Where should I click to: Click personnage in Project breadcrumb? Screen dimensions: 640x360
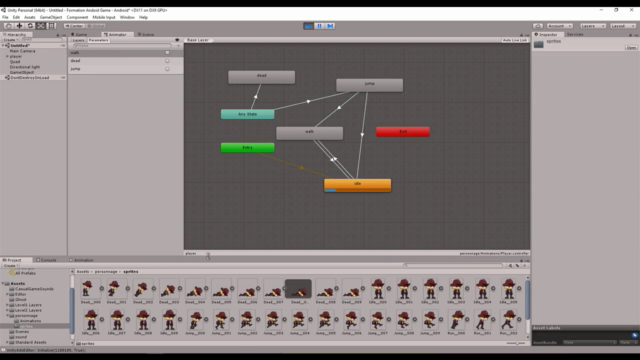[x=106, y=271]
